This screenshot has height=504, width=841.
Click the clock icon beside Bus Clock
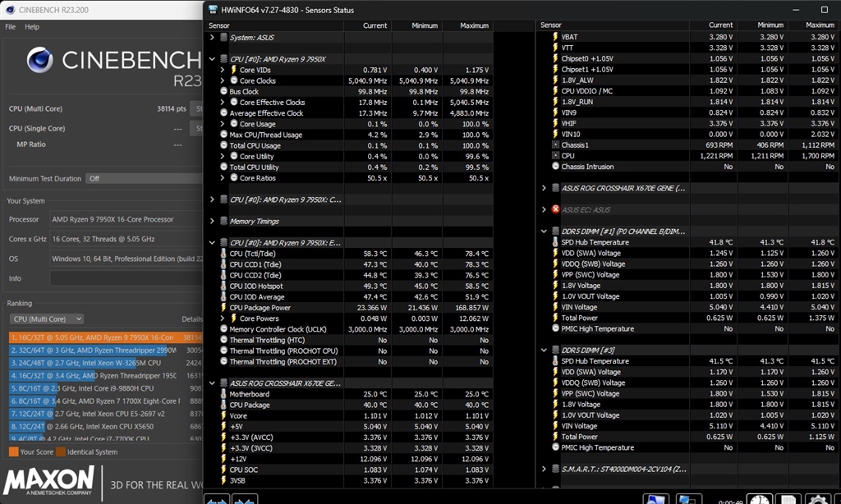223,91
